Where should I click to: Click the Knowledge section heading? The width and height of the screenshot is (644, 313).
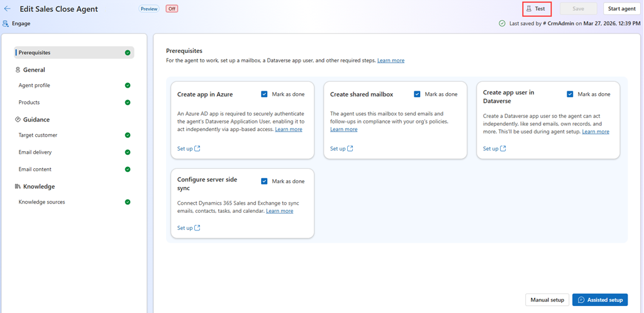[39, 186]
